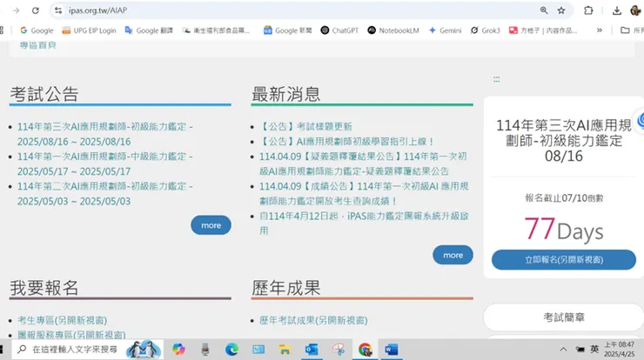Open Copilot from the taskbar
644x360 pixels.
[x=178, y=350]
